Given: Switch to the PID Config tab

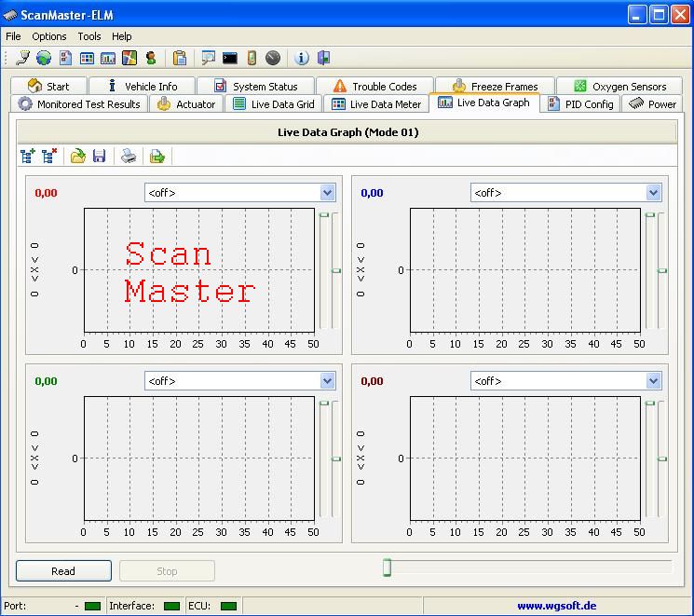Looking at the screenshot, I should pos(580,104).
